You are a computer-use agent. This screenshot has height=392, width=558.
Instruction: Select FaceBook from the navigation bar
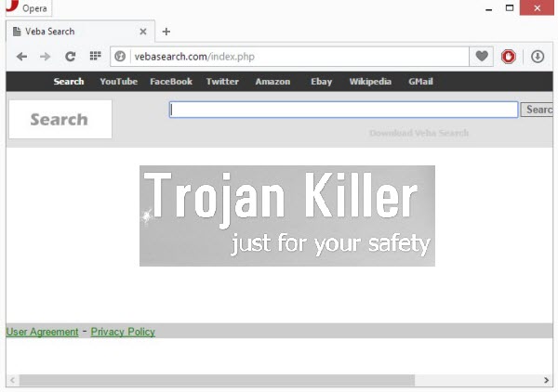click(171, 82)
